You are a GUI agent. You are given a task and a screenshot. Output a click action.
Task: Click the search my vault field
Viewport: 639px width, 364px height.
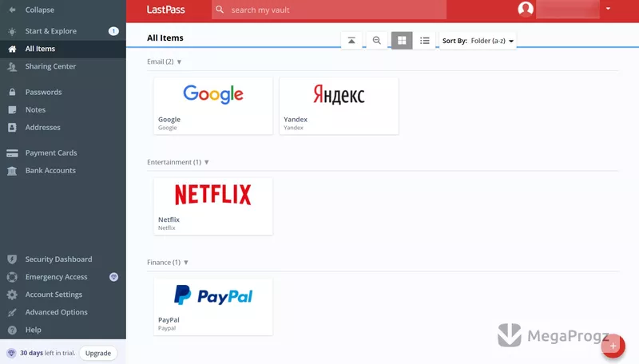click(x=329, y=10)
